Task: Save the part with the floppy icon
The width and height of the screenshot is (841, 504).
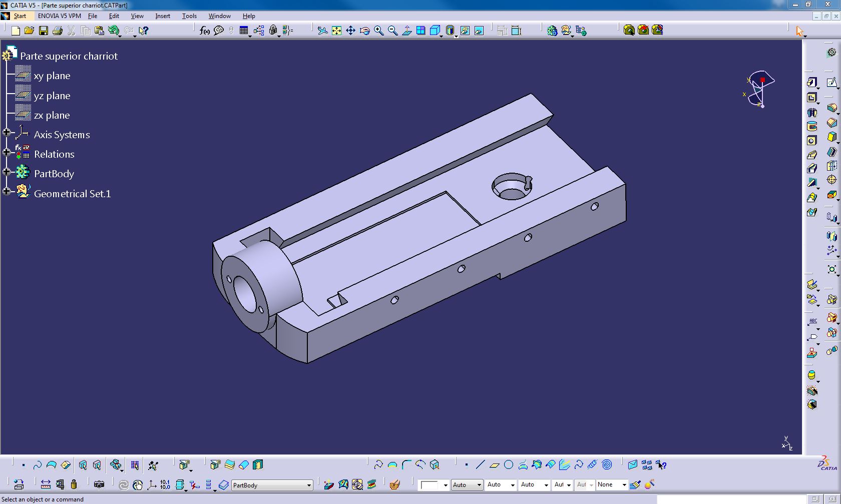Action: coord(44,31)
